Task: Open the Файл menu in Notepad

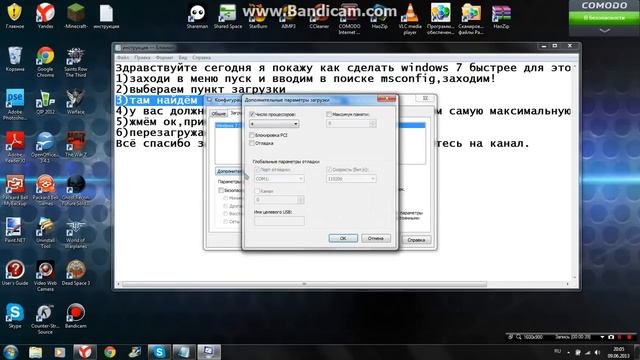Action: 123,58
